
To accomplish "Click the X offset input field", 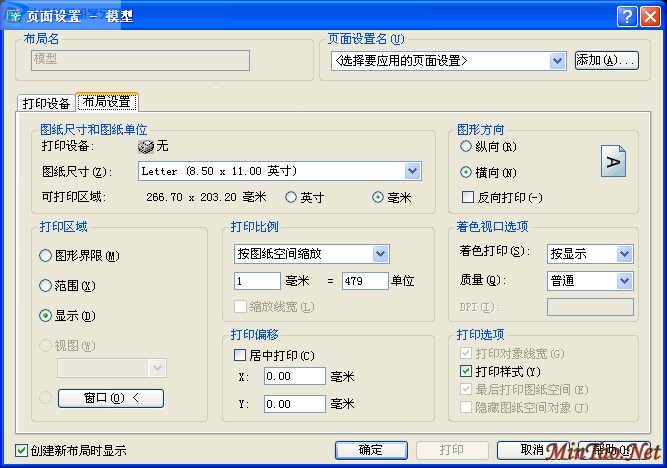I will [295, 377].
